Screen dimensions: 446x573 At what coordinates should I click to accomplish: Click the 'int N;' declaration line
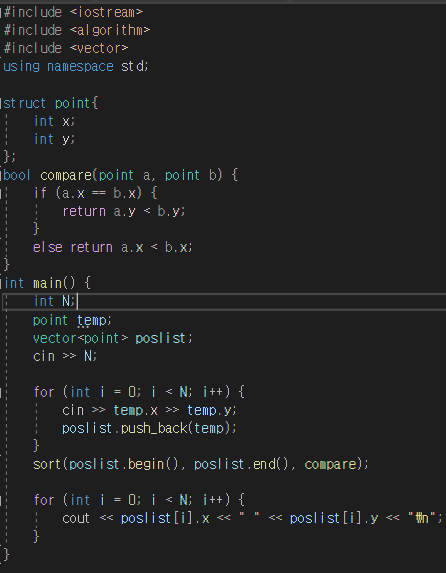54,301
